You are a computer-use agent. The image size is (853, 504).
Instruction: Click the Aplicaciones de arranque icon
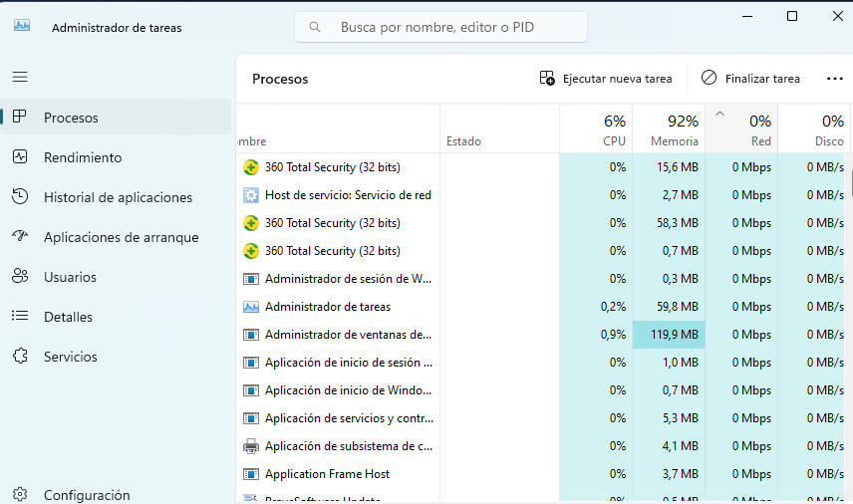click(20, 236)
